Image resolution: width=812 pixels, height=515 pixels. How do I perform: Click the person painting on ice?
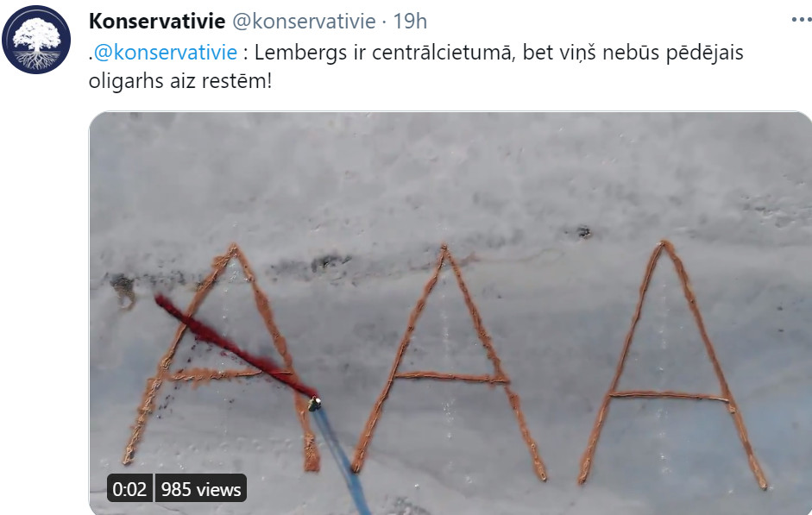pos(314,403)
